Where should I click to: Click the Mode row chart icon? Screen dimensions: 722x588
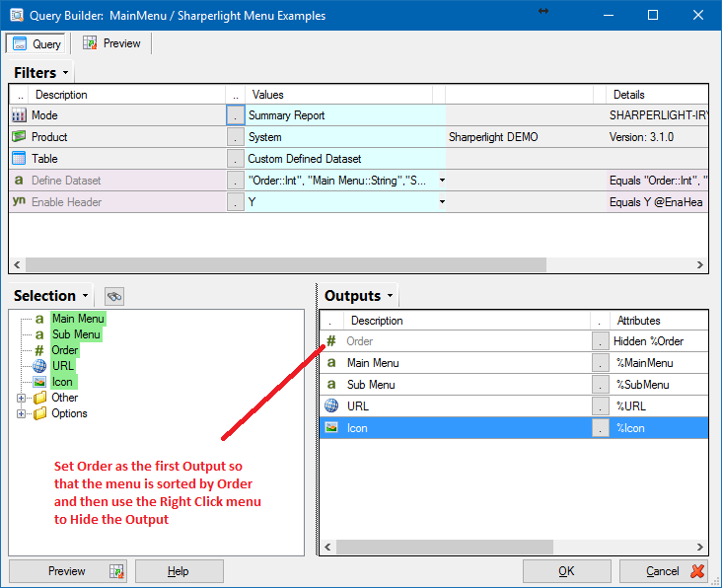(x=19, y=115)
